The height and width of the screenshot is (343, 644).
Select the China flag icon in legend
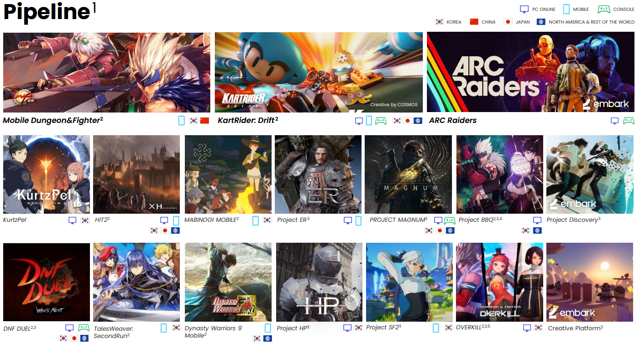474,22
